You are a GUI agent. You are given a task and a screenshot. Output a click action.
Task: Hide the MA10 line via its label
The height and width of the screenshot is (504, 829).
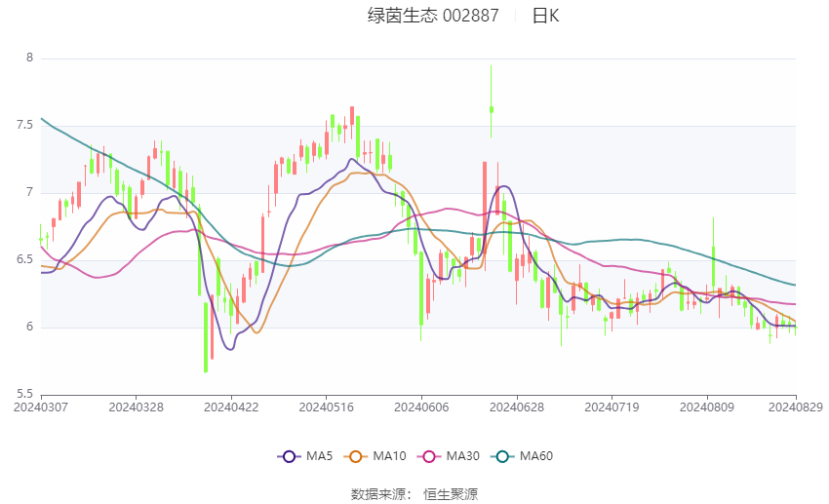pos(389,456)
